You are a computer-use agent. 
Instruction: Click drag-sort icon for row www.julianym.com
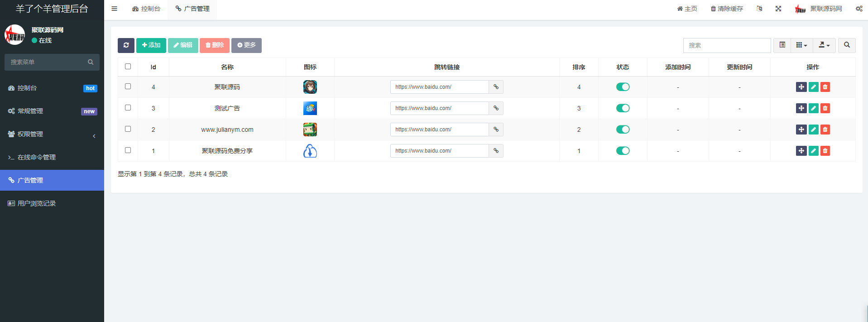pos(801,130)
